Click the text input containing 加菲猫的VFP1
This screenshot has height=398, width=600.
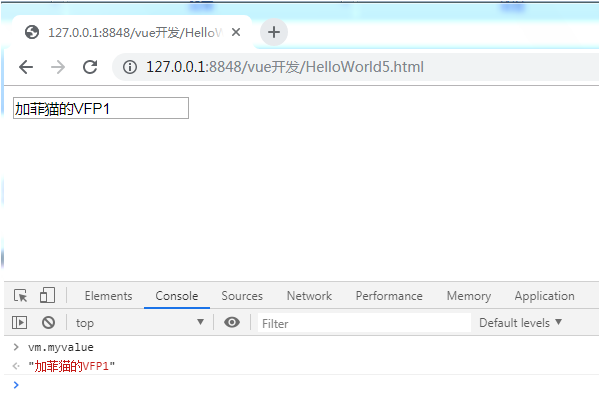pos(101,108)
